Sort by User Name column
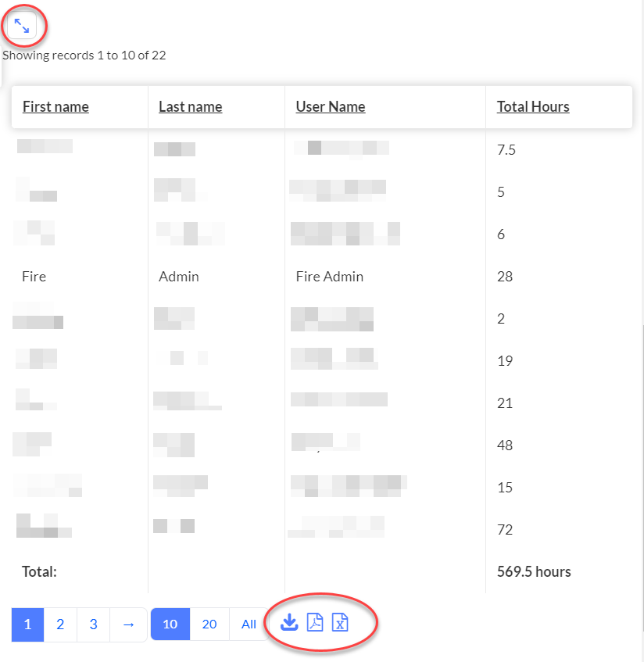This screenshot has width=644, height=662. pos(331,107)
